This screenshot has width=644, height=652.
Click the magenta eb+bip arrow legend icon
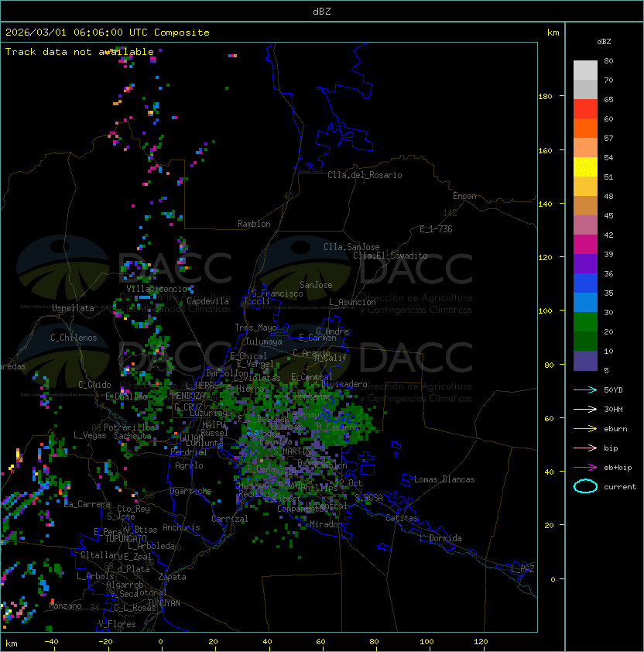[585, 468]
